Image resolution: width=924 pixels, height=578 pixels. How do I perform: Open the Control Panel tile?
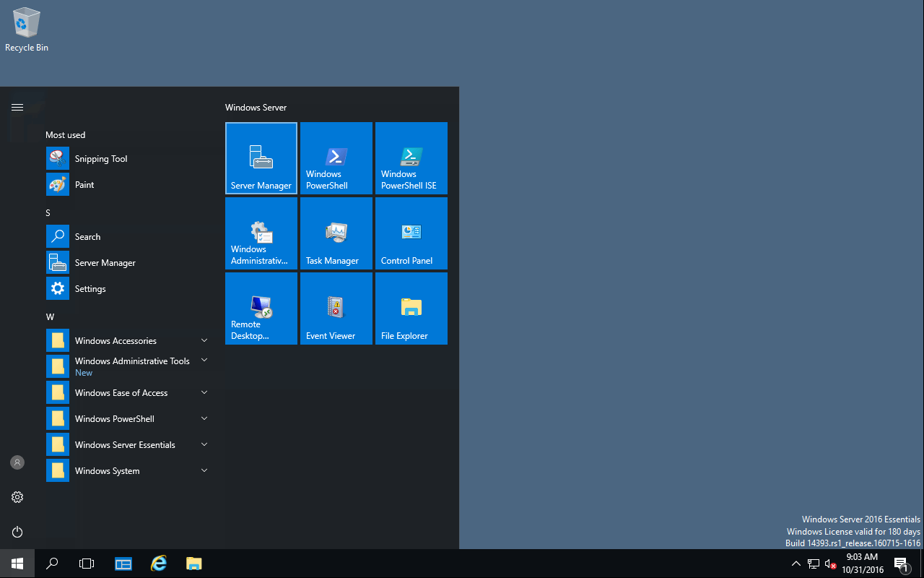411,233
